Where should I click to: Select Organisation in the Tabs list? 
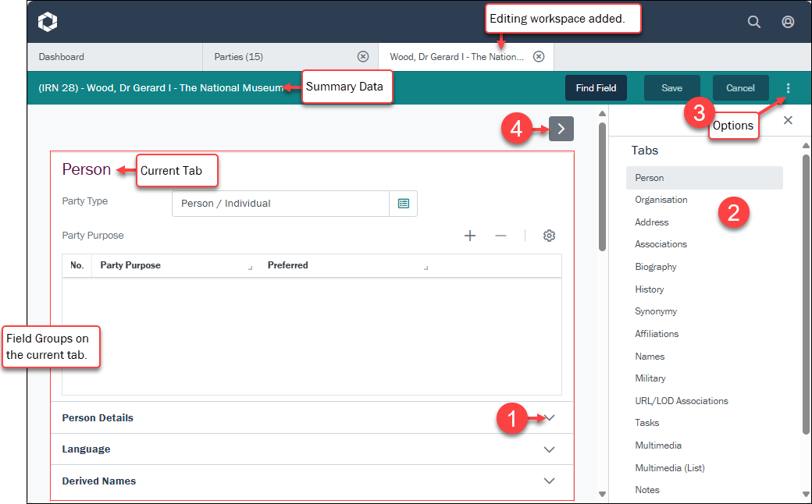tap(661, 200)
